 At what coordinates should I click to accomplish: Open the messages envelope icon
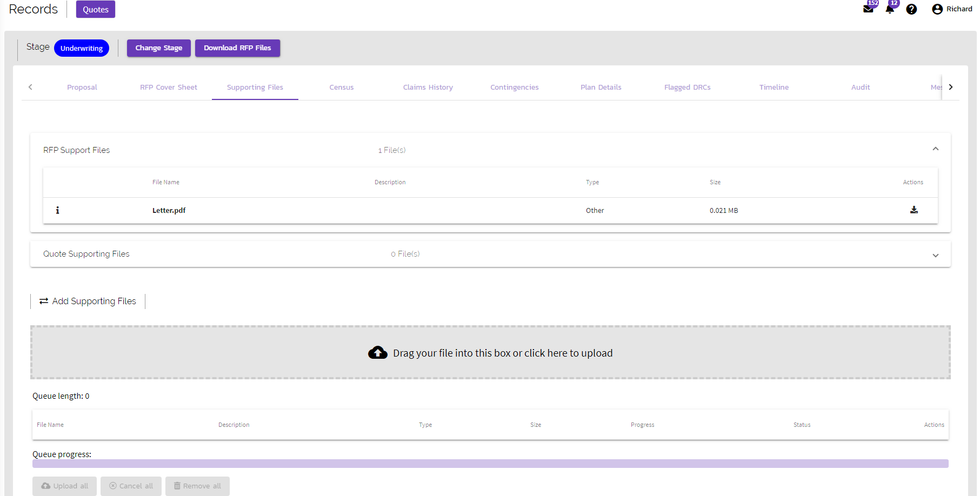pos(869,9)
